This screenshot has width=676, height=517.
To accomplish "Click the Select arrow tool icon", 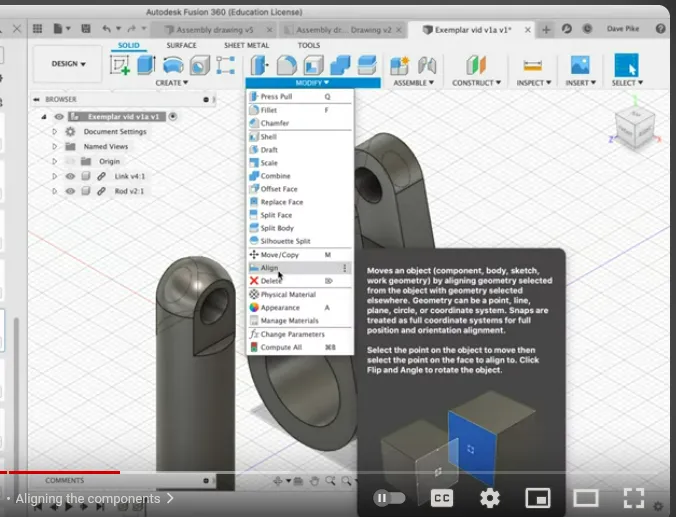I will point(626,65).
